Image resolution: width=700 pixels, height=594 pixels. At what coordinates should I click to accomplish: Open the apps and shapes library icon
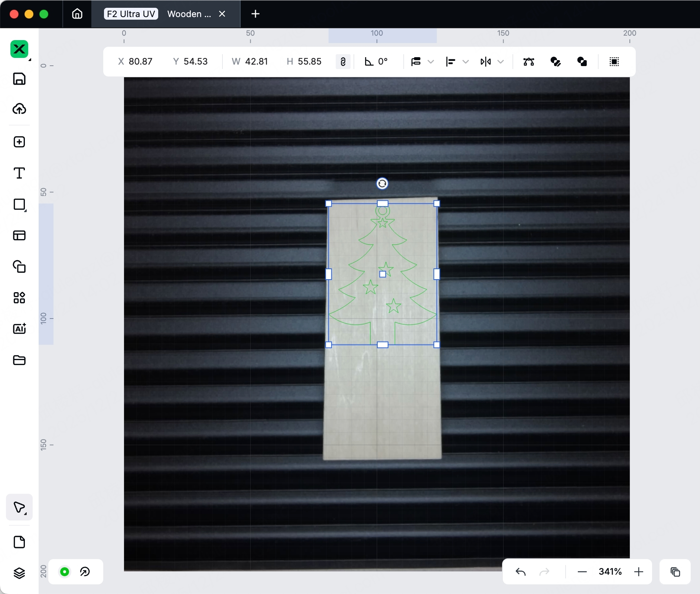pos(19,298)
